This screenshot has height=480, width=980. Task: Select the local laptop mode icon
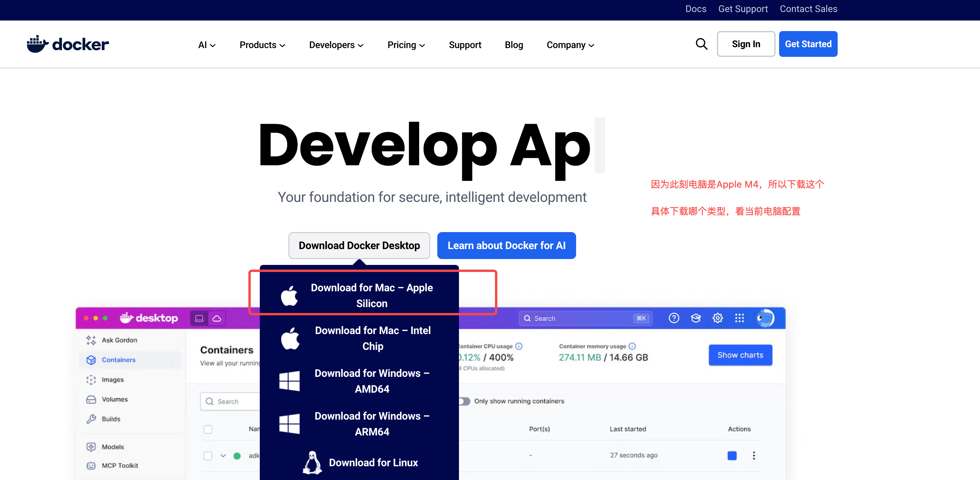click(199, 318)
